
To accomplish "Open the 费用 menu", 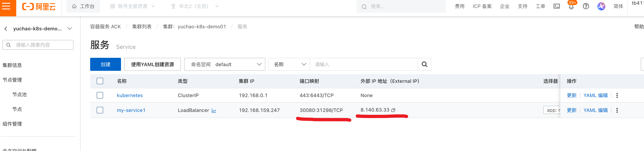I will tap(459, 6).
